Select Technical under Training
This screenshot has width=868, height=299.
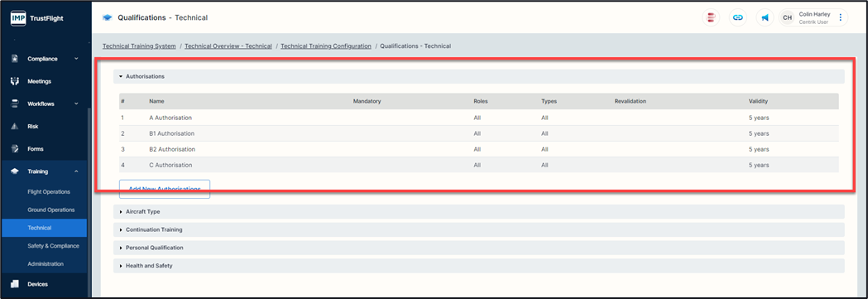44,228
